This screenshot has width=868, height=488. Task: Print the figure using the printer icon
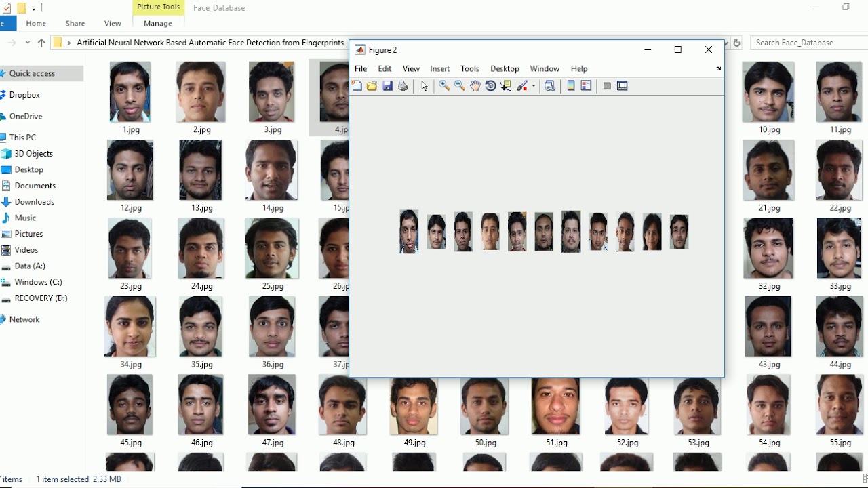[403, 86]
